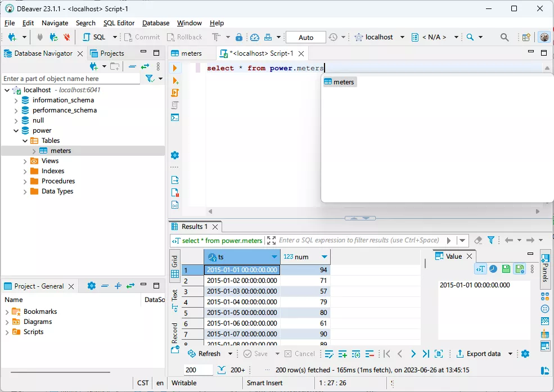Click the disconnect plug icon in toolbar
554x392 pixels.
click(x=67, y=37)
